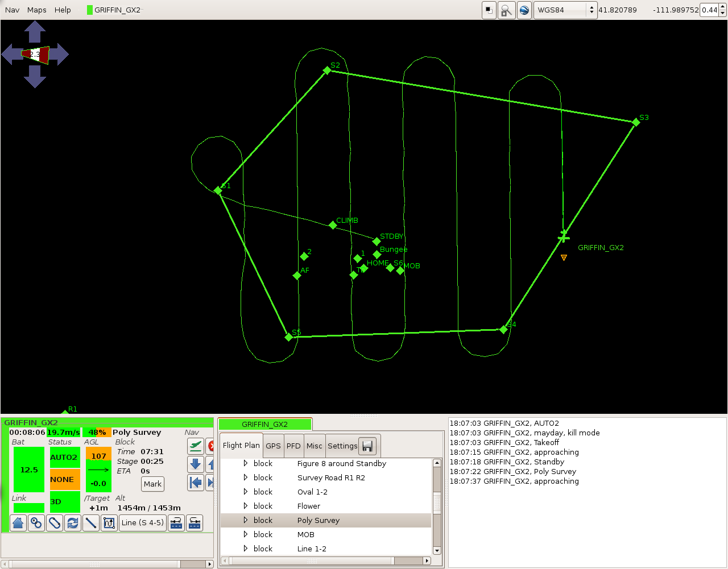The height and width of the screenshot is (569, 728).
Task: Open the Settings tab
Action: tap(342, 446)
